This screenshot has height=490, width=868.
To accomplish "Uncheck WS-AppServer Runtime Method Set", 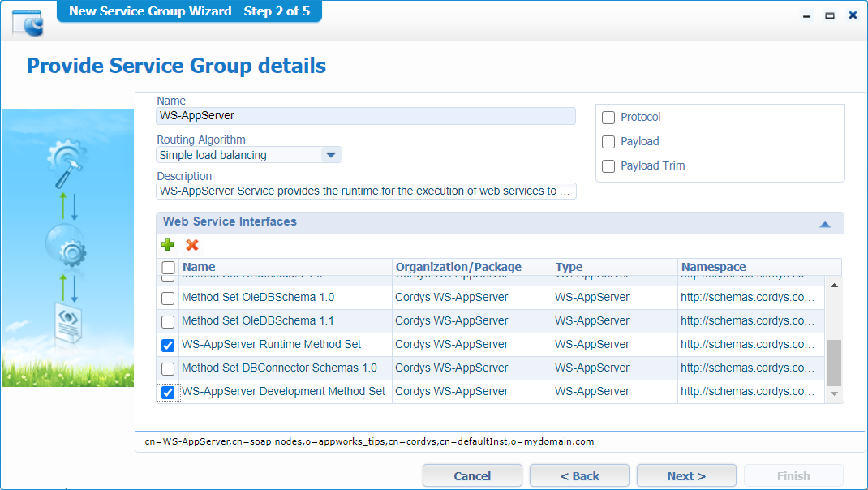I will point(167,345).
